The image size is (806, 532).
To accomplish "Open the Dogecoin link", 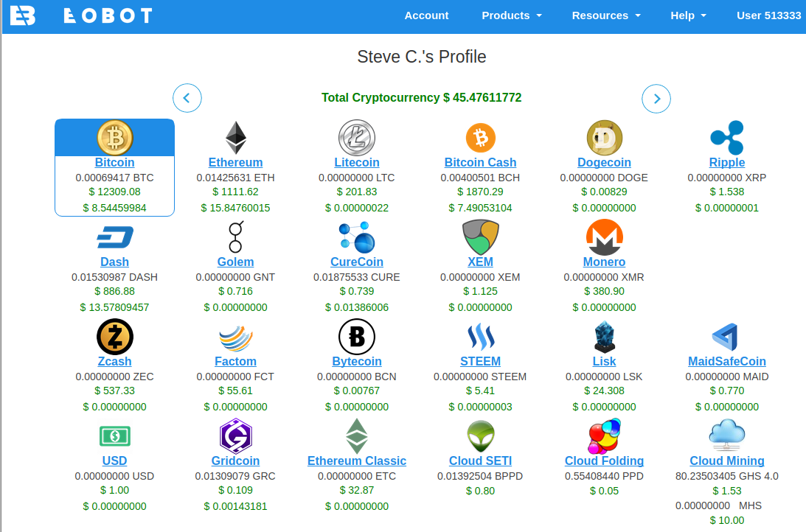I will point(605,162).
